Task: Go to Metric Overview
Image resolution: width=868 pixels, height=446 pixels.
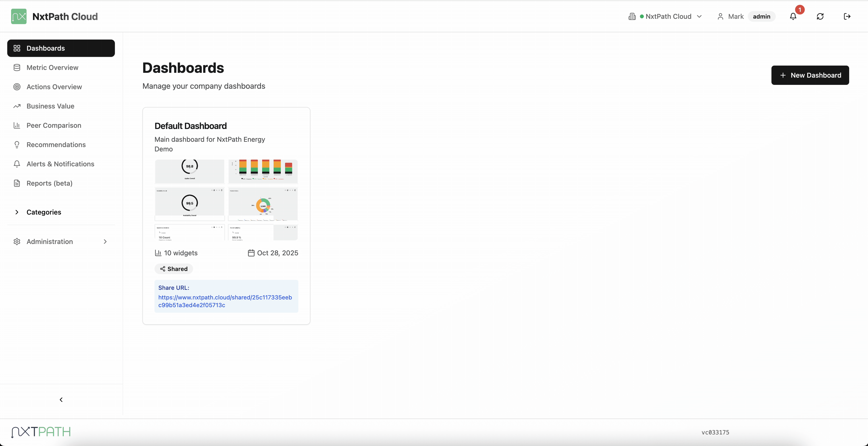Action: coord(52,67)
